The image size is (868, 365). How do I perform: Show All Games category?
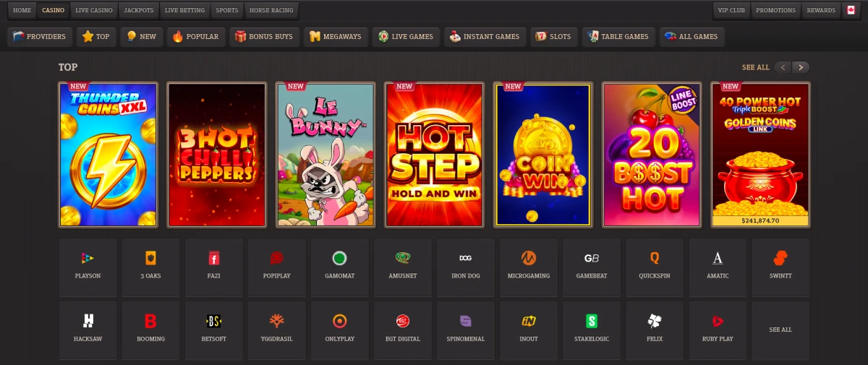point(692,36)
